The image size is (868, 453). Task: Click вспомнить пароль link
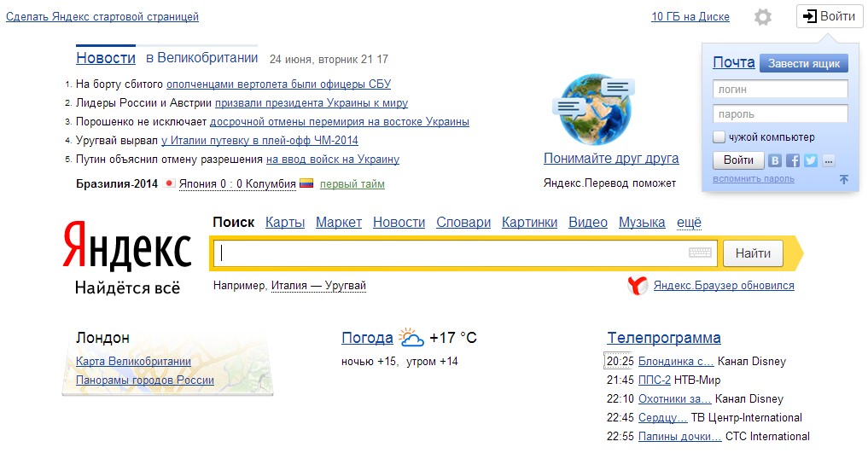click(x=754, y=178)
